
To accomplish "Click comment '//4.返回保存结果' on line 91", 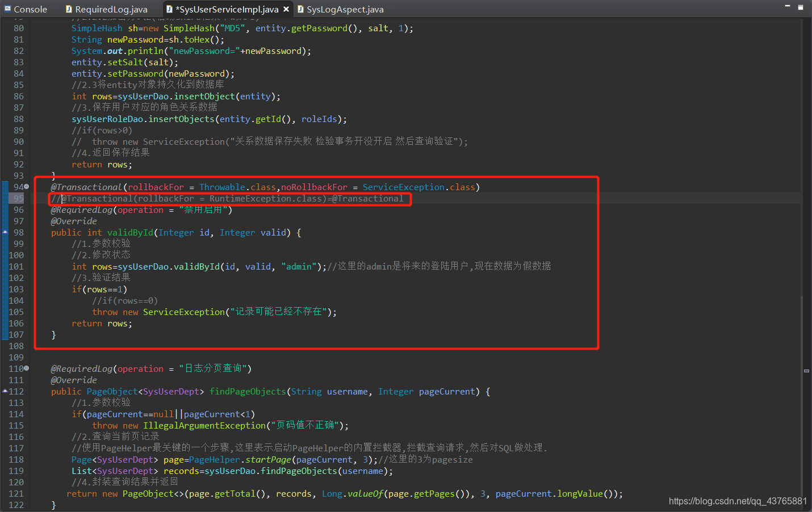I will click(111, 153).
